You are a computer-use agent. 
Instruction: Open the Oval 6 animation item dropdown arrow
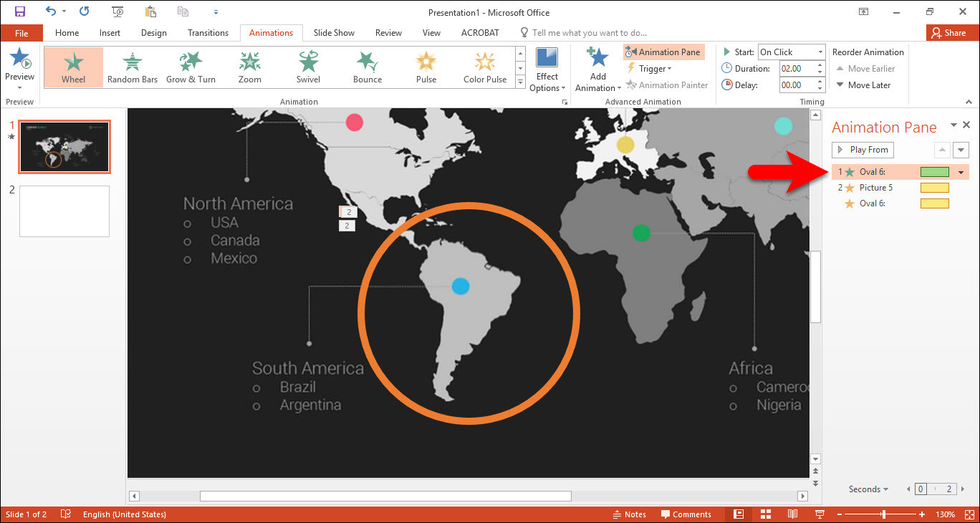coord(961,172)
